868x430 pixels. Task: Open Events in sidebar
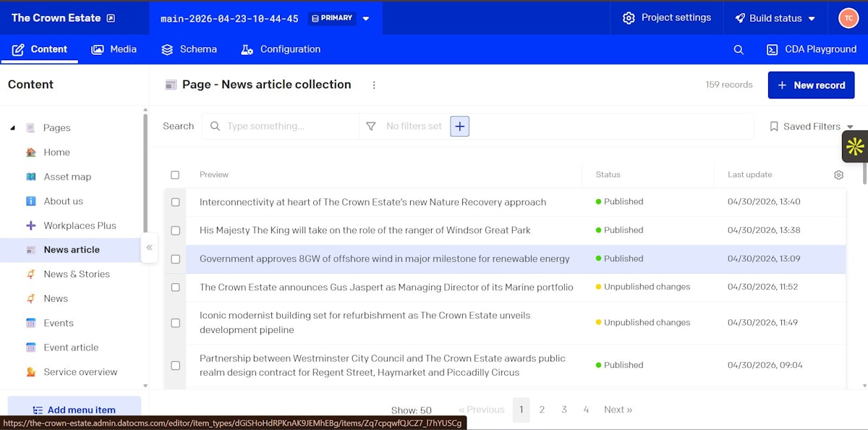59,323
